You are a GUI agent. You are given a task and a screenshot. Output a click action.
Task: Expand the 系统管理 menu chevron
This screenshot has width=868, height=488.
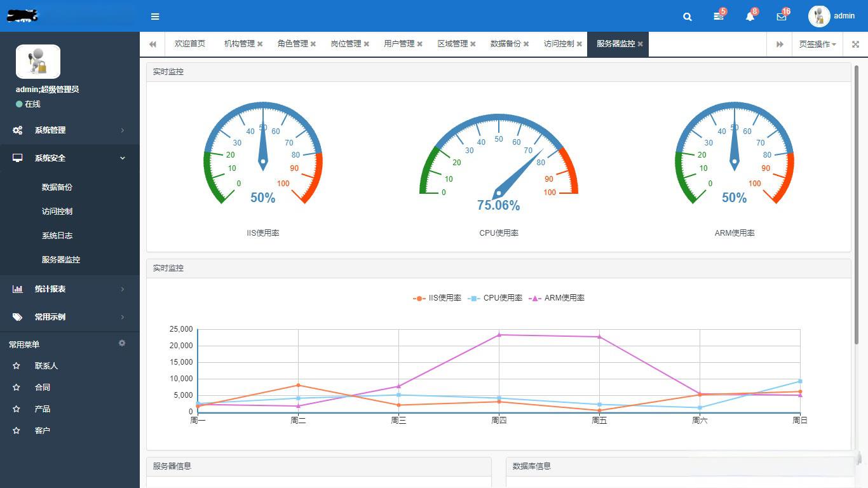pos(123,130)
